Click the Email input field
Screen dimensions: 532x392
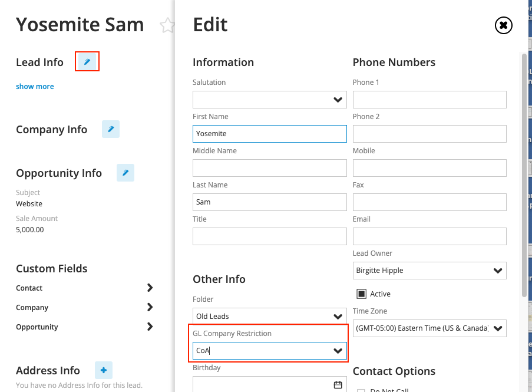pyautogui.click(x=429, y=236)
